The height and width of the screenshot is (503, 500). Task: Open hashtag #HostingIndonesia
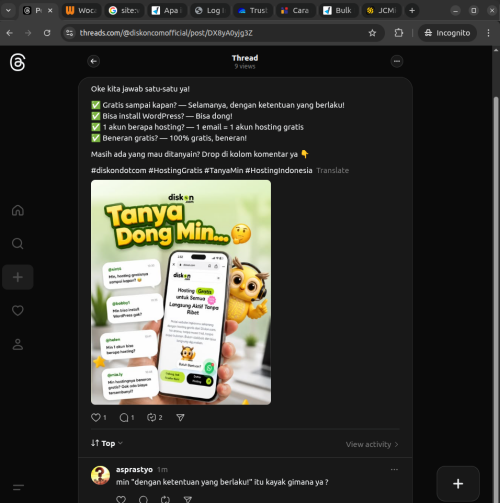point(279,170)
